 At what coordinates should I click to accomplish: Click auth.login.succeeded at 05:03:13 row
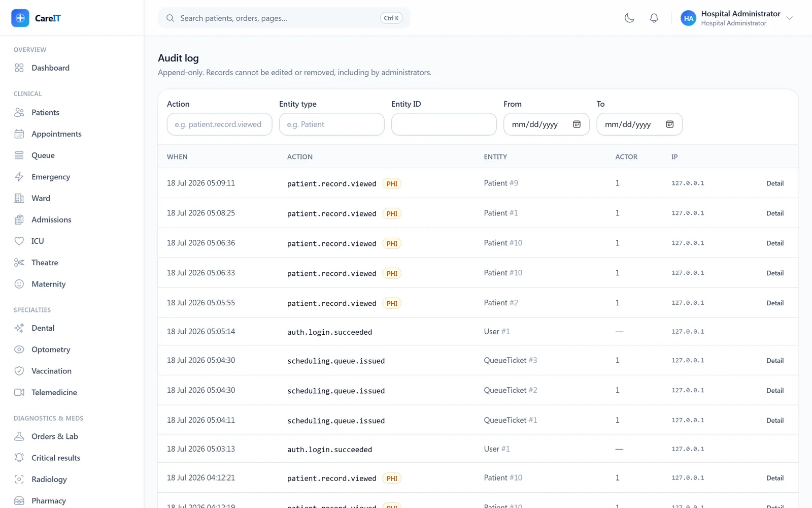[x=329, y=450]
